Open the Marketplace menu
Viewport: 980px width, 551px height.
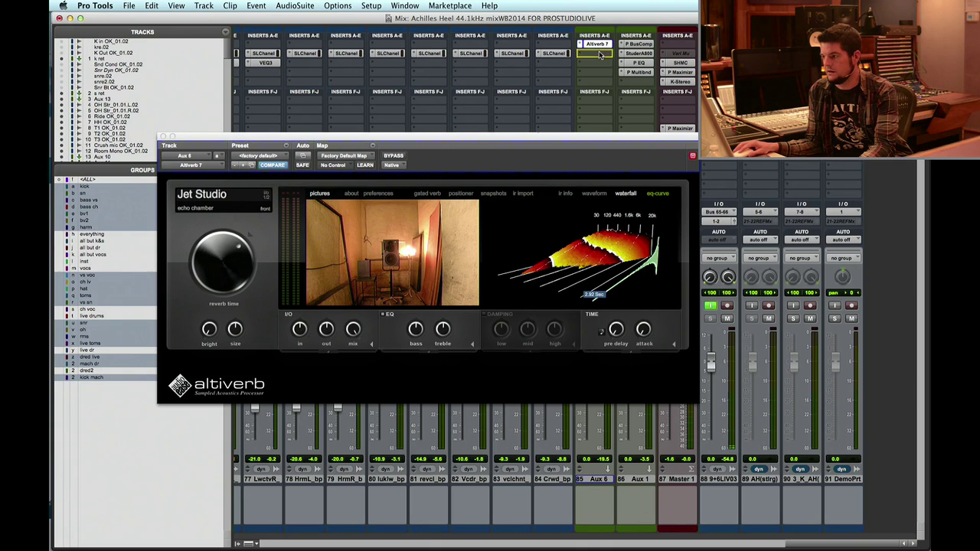pyautogui.click(x=450, y=5)
